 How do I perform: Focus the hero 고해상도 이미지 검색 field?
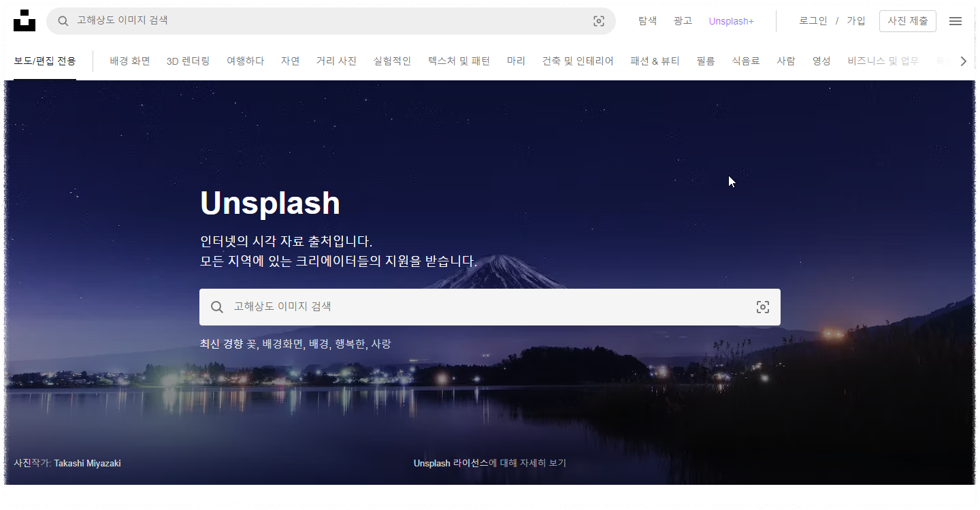489,307
